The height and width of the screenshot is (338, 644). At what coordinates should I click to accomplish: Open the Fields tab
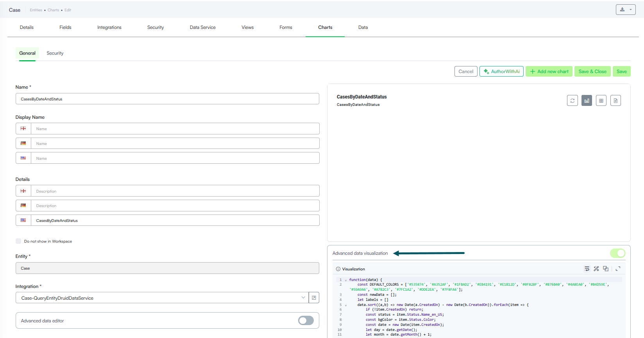[65, 27]
